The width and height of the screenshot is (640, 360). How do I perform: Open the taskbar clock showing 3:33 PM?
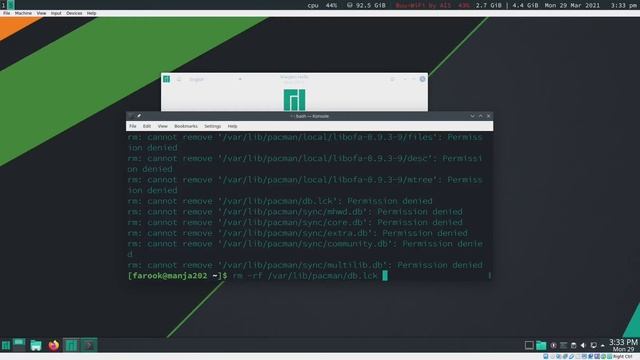(623, 345)
